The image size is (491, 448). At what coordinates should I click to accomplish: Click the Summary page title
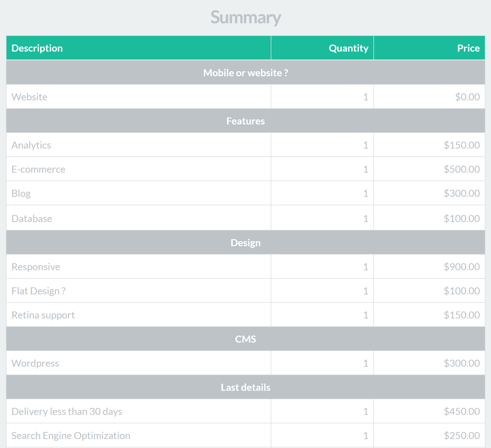click(245, 17)
